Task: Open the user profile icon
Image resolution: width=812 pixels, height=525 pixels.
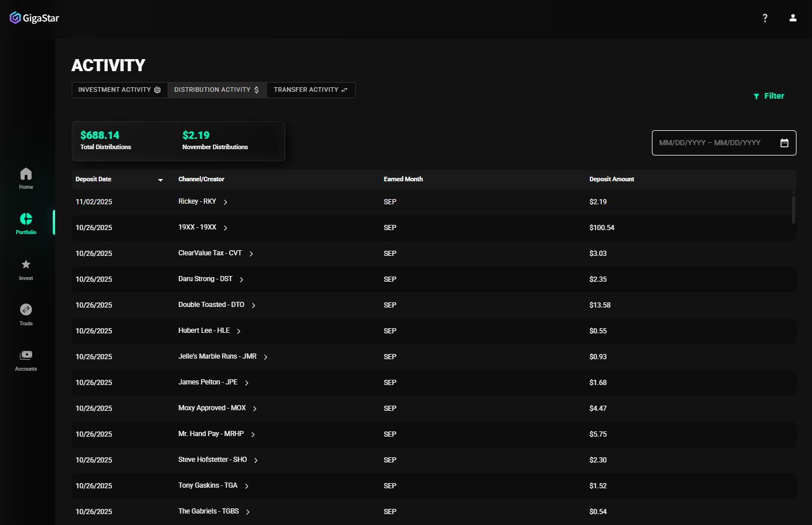Action: point(793,18)
